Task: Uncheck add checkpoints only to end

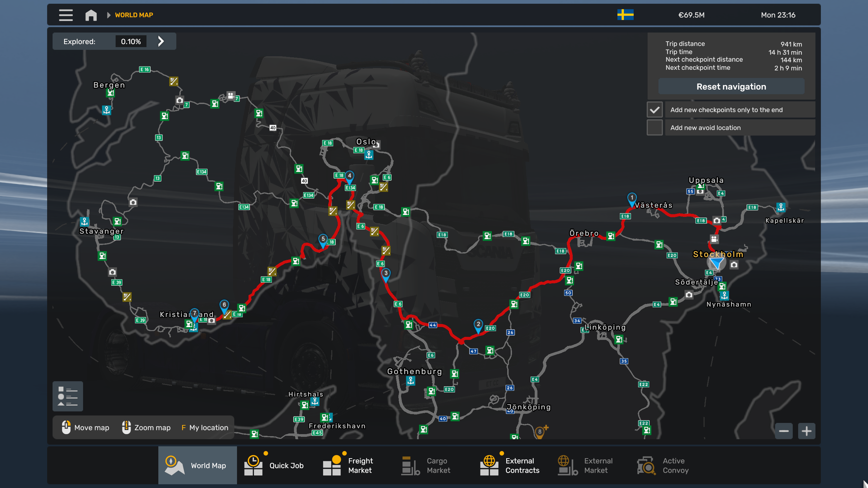Action: (654, 110)
